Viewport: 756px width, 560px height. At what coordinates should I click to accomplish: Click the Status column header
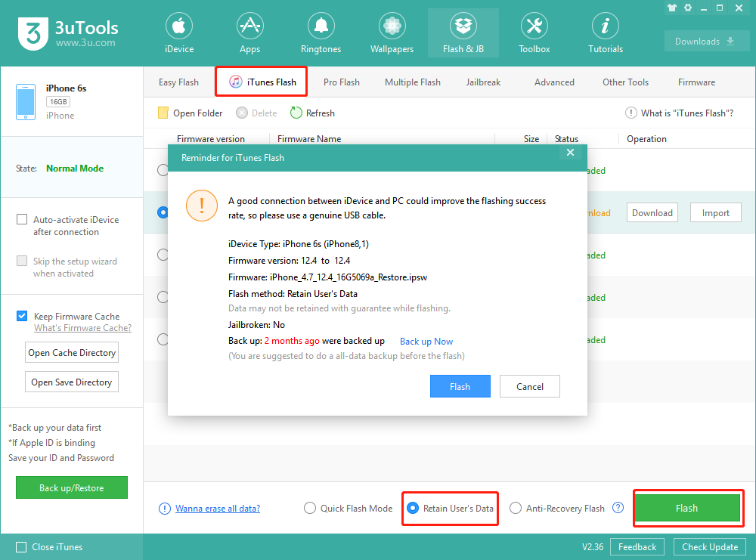pos(566,139)
